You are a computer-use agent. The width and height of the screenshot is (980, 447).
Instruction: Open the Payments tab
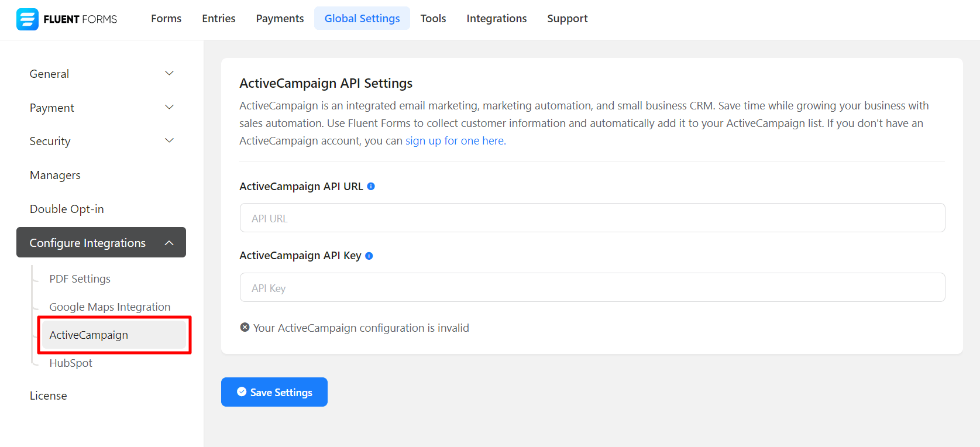point(280,19)
